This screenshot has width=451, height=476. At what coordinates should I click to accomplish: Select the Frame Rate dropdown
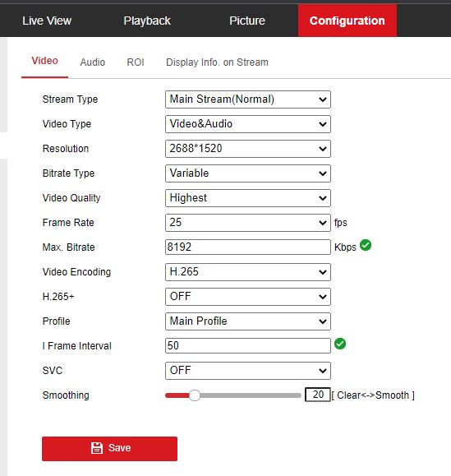(x=248, y=223)
